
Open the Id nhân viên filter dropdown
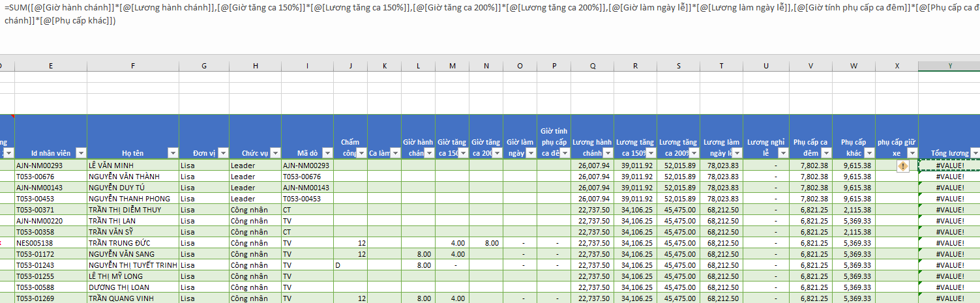tap(81, 153)
